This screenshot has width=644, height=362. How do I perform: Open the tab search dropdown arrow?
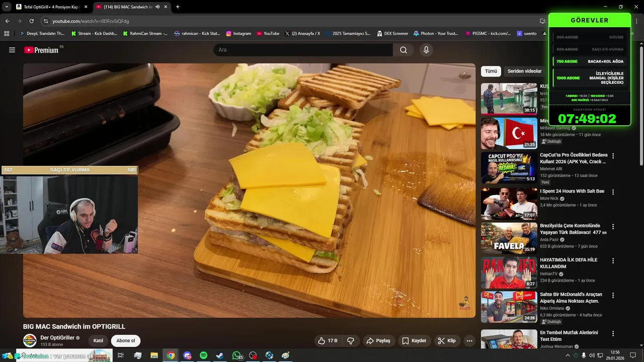pos(6,7)
